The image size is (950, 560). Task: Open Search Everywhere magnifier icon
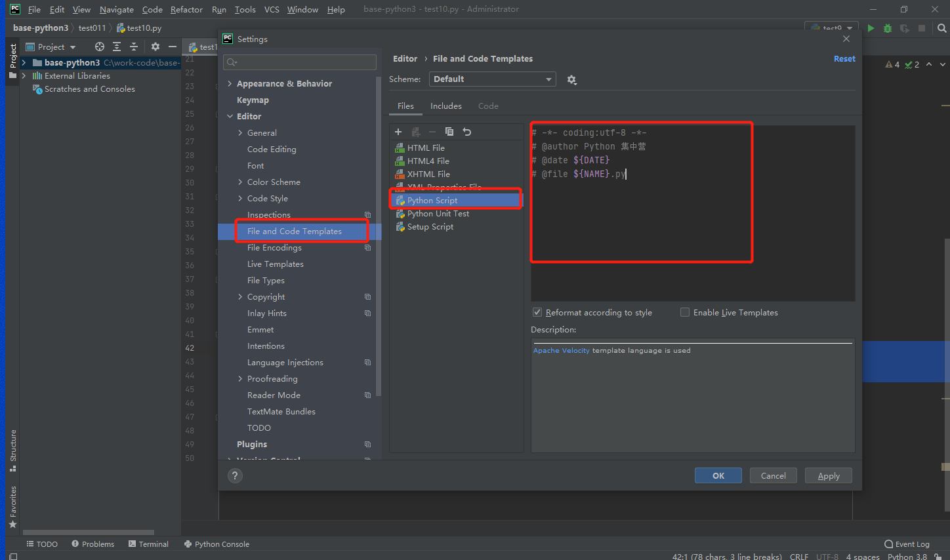[x=942, y=28]
